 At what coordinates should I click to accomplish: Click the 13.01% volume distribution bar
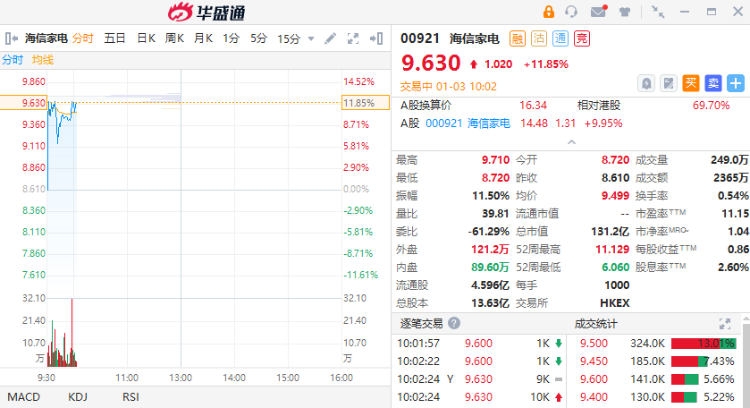pyautogui.click(x=704, y=343)
